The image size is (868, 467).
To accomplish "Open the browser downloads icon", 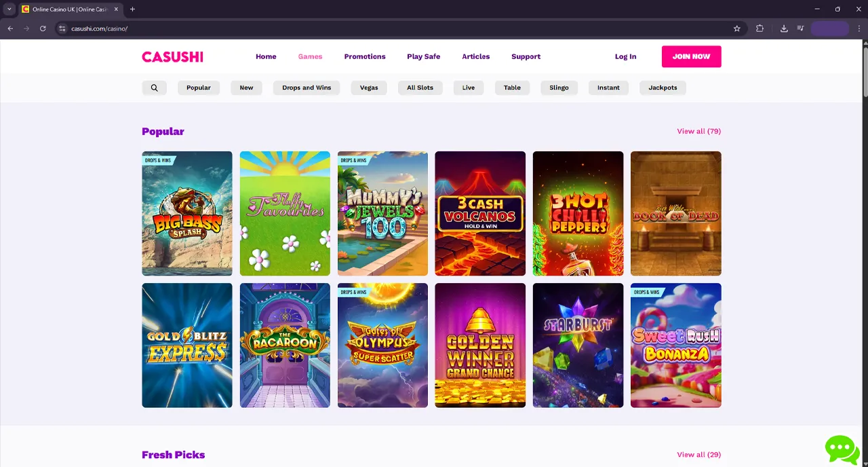I will (784, 29).
